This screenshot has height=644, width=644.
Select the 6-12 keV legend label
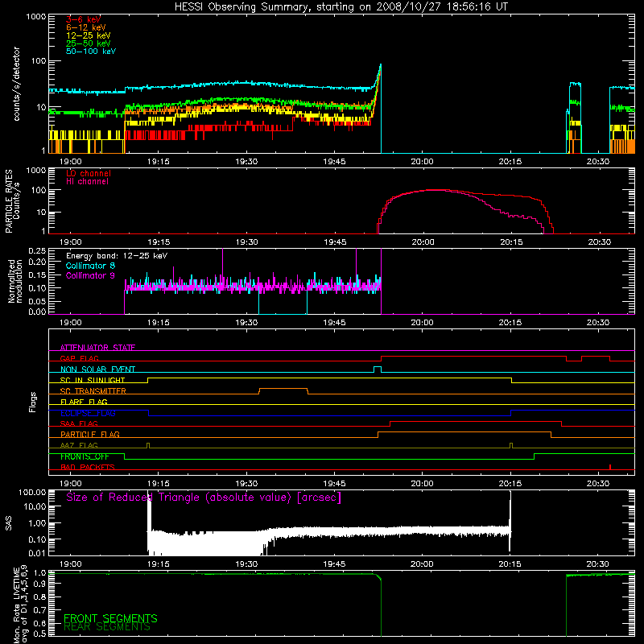(x=85, y=27)
